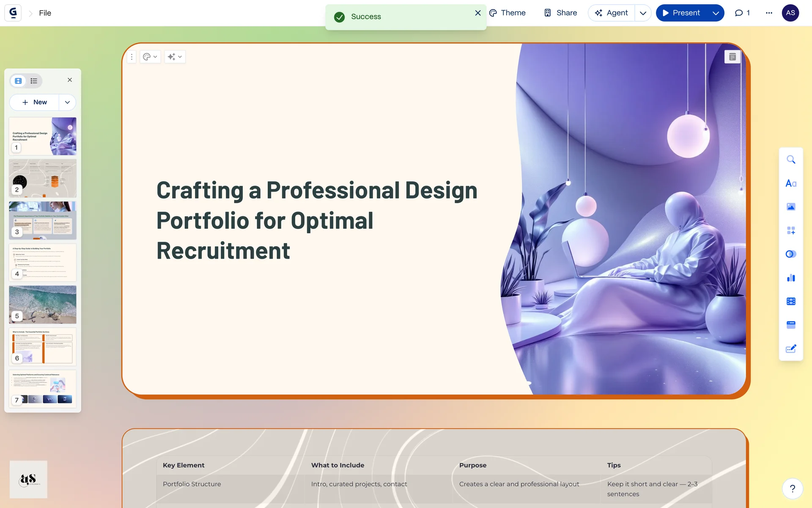Expand the New card dropdown arrow
The image size is (812, 508).
point(67,102)
